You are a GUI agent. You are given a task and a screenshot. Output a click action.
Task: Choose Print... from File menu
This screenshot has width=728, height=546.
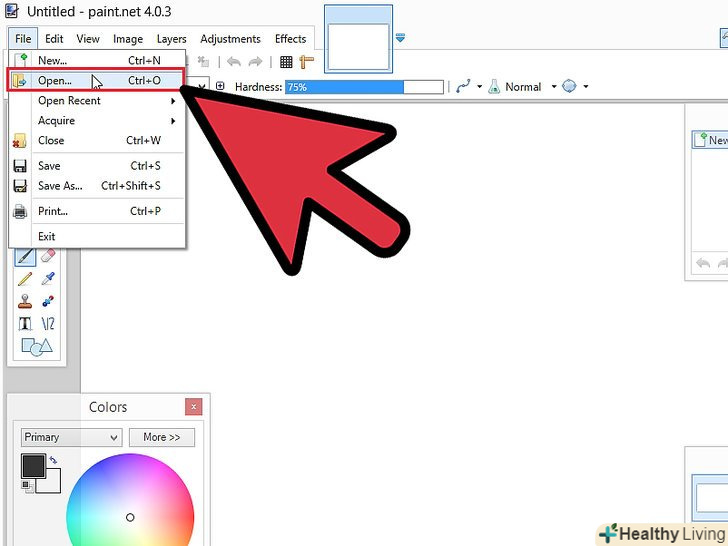(97, 211)
